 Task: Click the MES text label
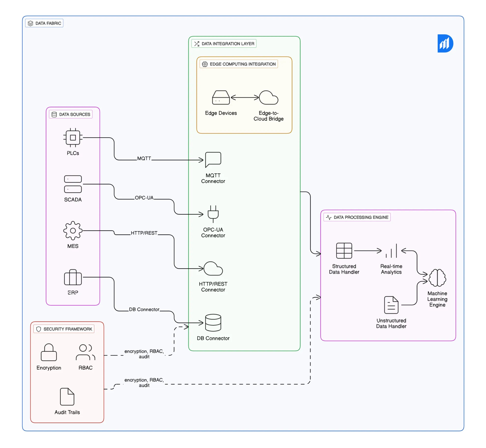click(x=73, y=246)
